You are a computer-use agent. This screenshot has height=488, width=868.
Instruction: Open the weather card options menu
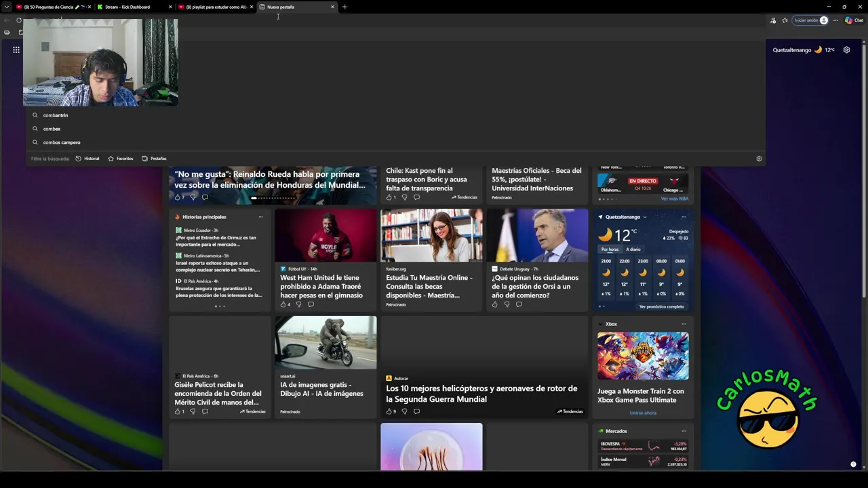point(684,217)
